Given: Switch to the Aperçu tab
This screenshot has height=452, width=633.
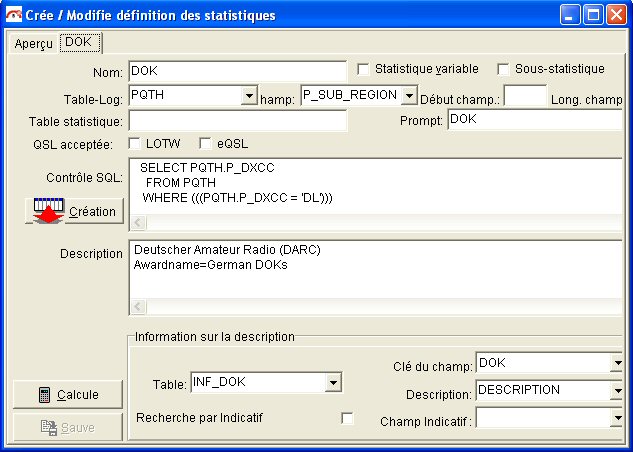Looking at the screenshot, I should [34, 44].
